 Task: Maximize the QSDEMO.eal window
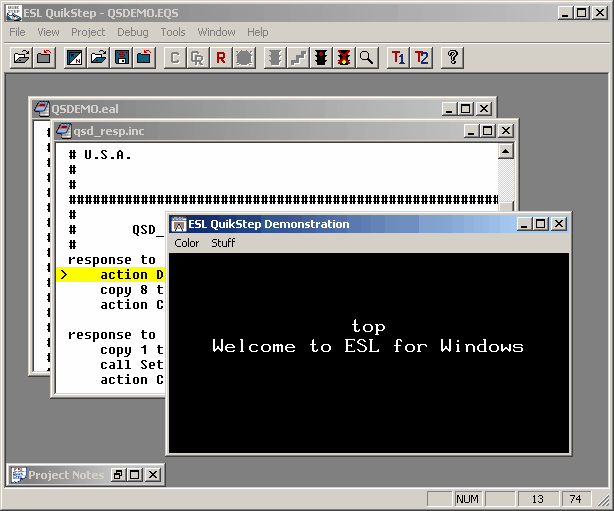click(x=466, y=109)
